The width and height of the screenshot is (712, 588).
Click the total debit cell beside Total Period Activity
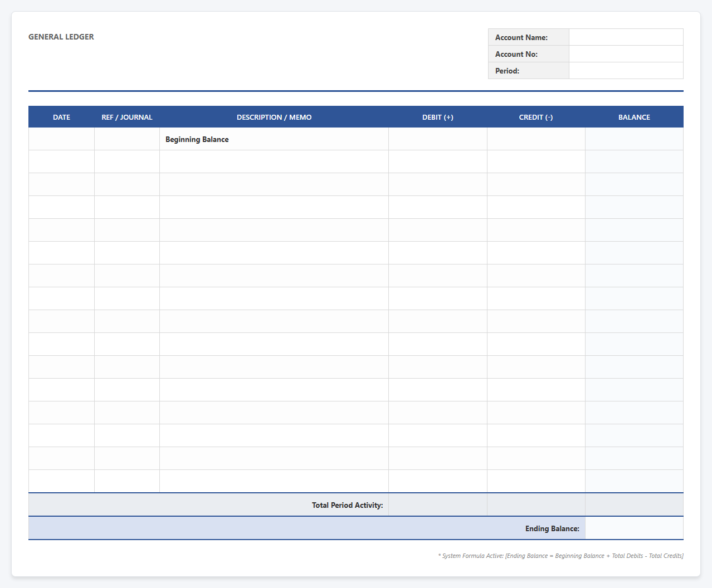438,505
